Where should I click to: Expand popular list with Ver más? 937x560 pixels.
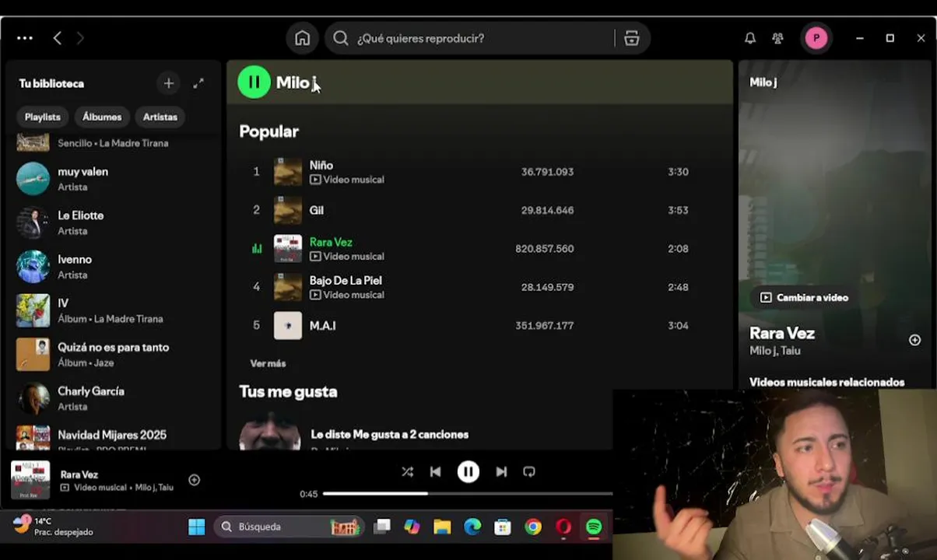click(x=268, y=363)
